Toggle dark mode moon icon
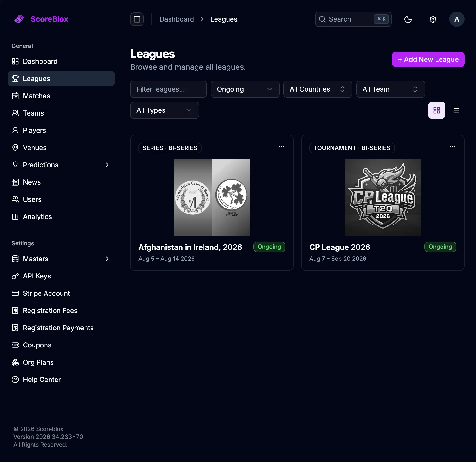 408,19
